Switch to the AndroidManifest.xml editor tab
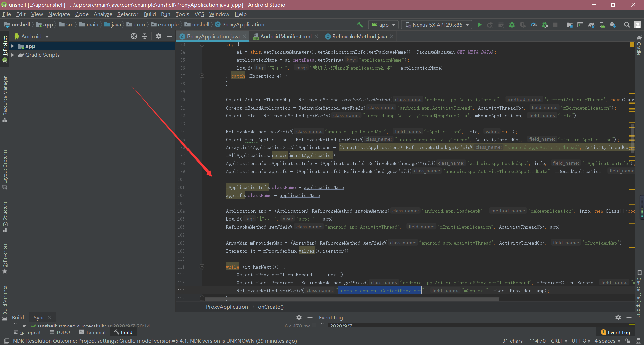The width and height of the screenshot is (644, 345). coord(285,36)
